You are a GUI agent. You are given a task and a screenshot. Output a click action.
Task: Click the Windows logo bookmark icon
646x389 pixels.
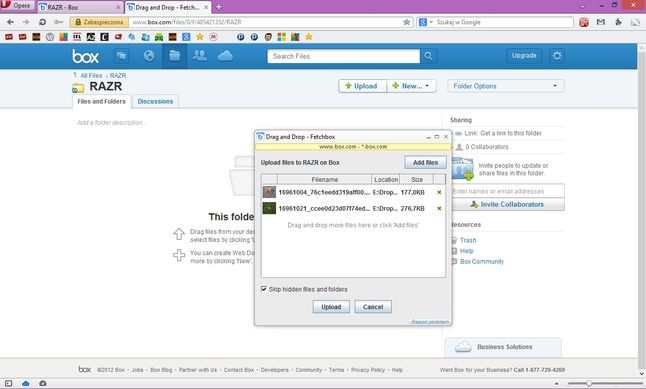281,37
